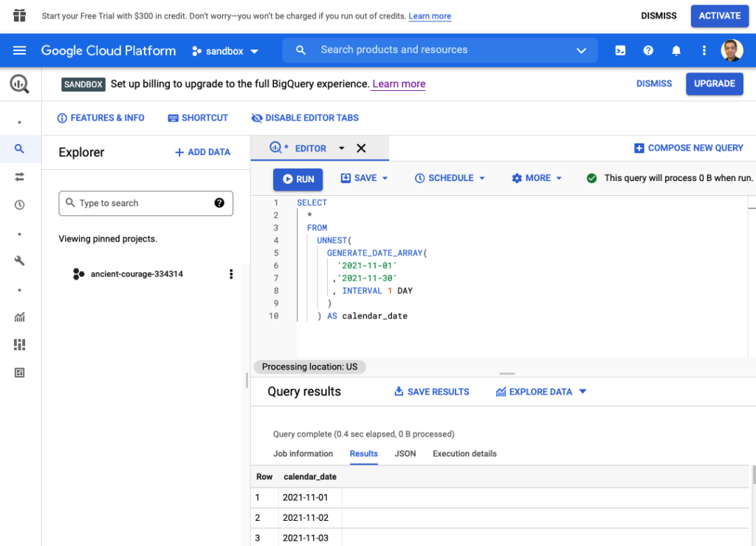Click the search magnifier in top bar
Screen dimensions: 756x546
tap(301, 50)
